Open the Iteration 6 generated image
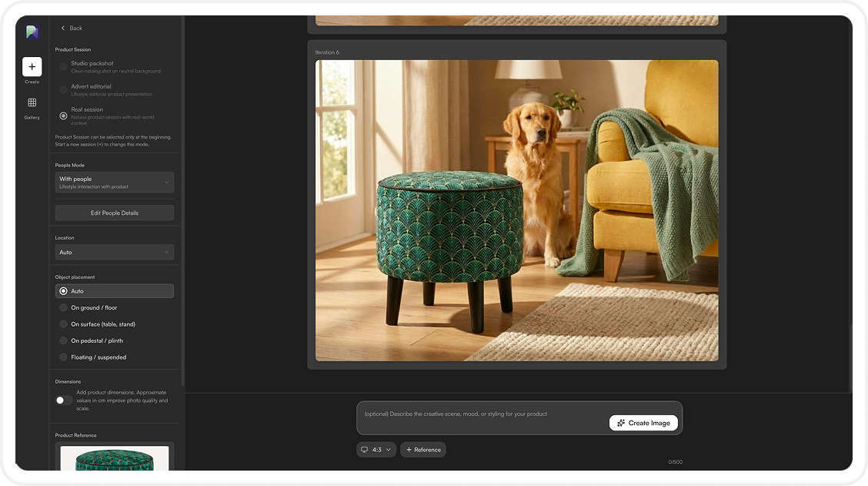Image resolution: width=868 pixels, height=486 pixels. click(516, 210)
